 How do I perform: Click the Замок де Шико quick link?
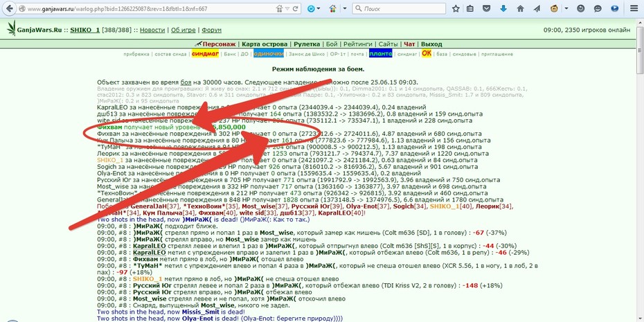point(307,54)
